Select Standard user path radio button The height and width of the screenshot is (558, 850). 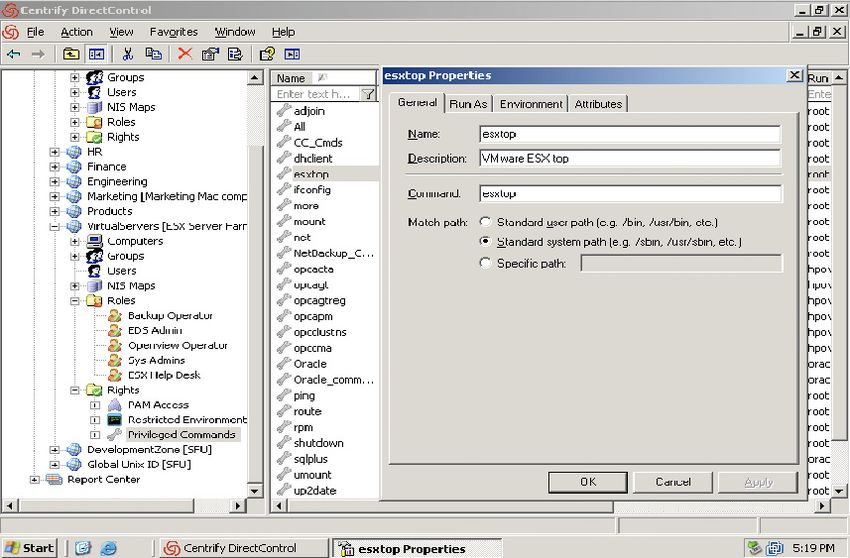(x=485, y=222)
